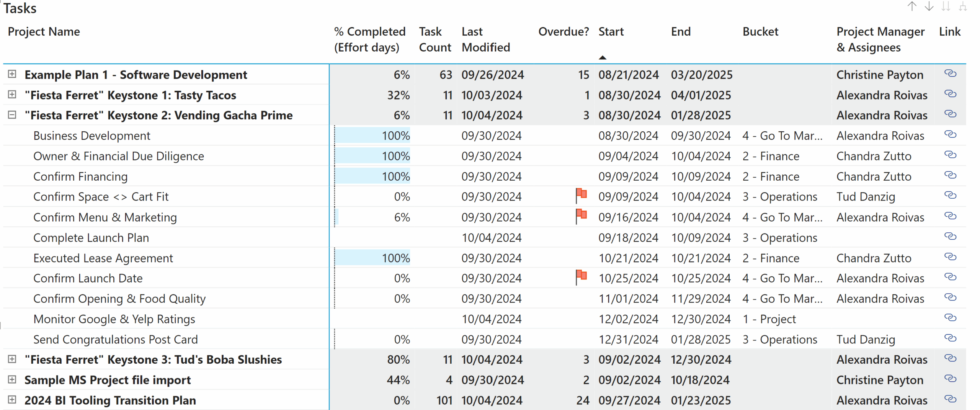
Task: Collapse Fiesta Ferret Keystone 2: Vending Gacha Prime
Action: (x=12, y=115)
